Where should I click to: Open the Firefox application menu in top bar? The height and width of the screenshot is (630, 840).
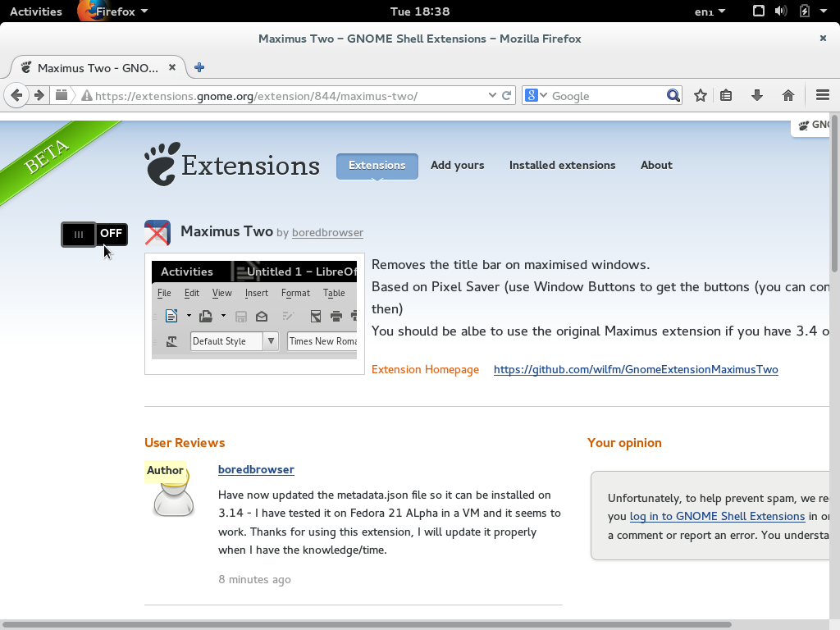point(113,11)
